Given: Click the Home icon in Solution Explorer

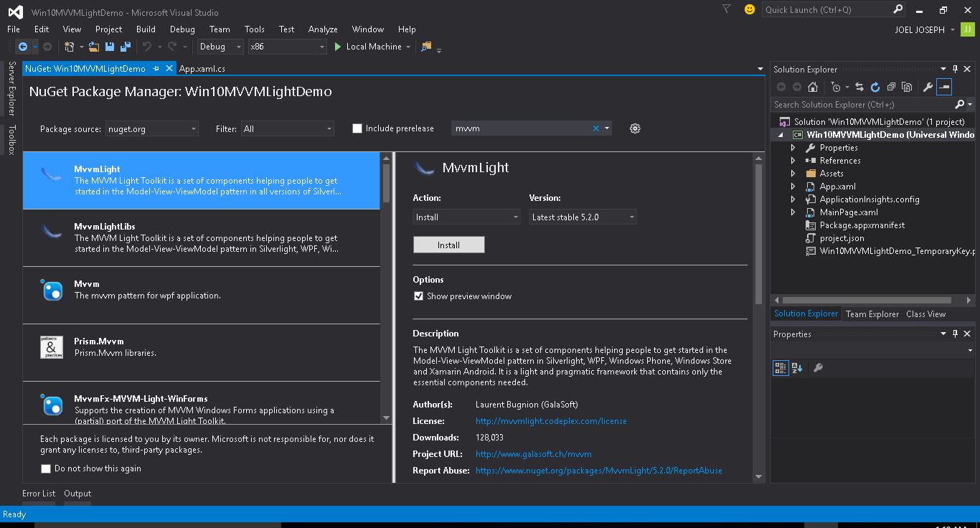Looking at the screenshot, I should (813, 87).
